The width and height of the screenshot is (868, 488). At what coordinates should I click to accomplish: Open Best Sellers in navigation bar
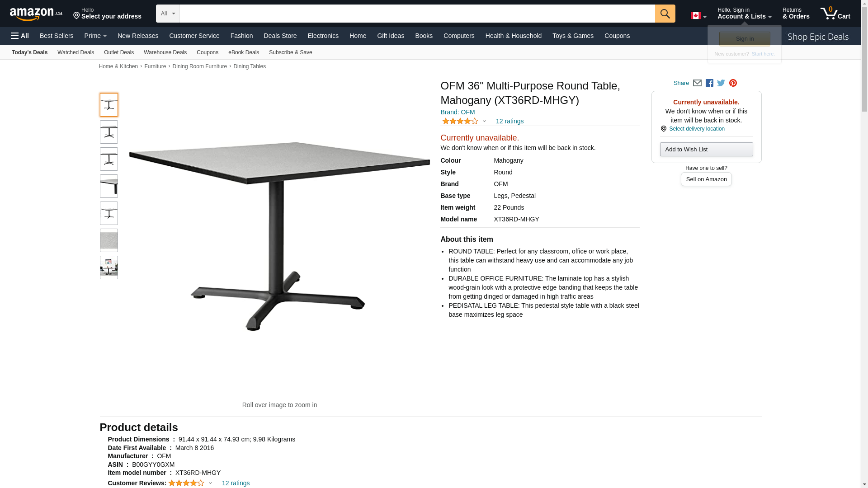[57, 36]
